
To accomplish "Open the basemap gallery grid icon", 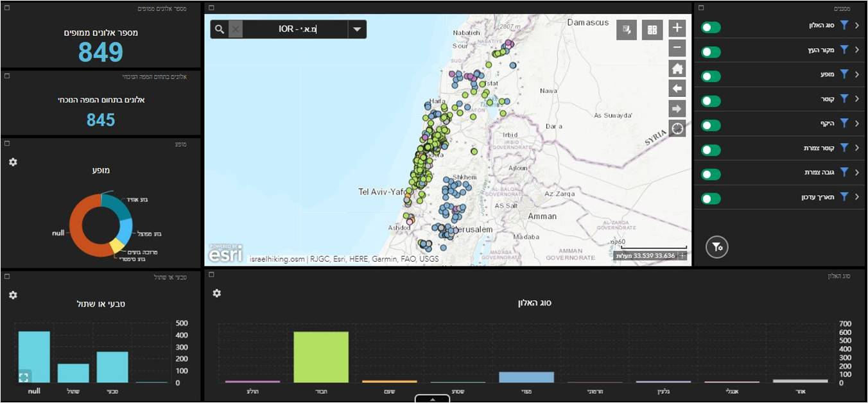I will 652,30.
